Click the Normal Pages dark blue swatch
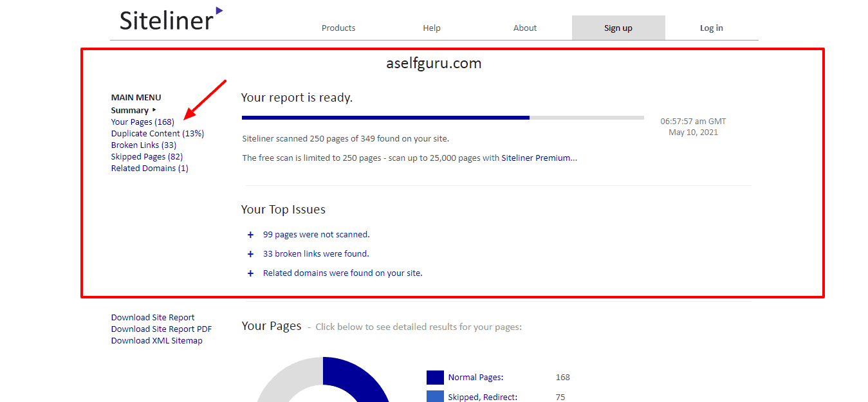The height and width of the screenshot is (402, 868). pyautogui.click(x=435, y=378)
